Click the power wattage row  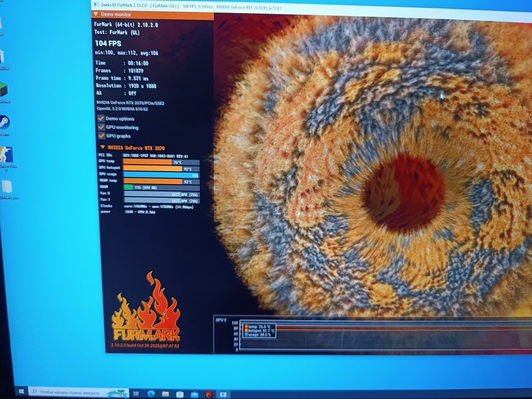click(x=128, y=211)
